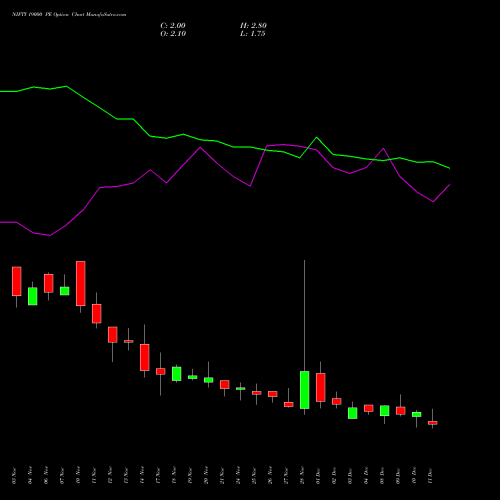The height and width of the screenshot is (500, 500).
Task: Select the high value 'H: 2.80'
Action: [x=253, y=26]
